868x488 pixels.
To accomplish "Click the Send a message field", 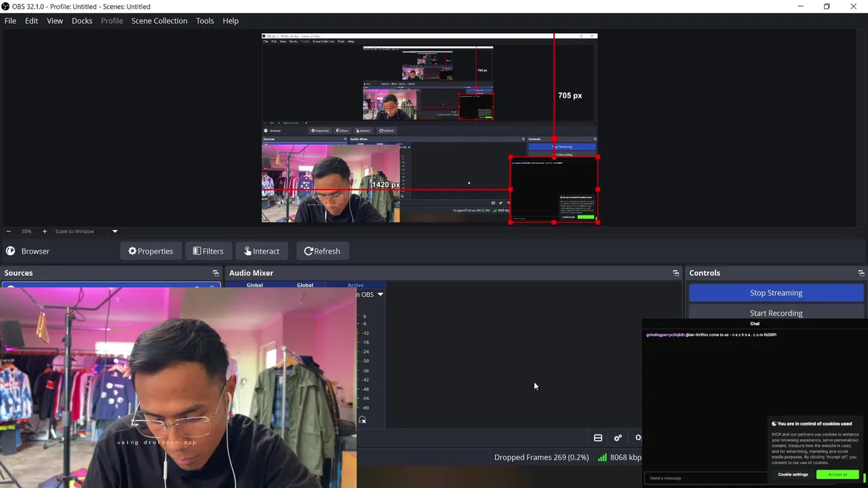I will pos(705,478).
